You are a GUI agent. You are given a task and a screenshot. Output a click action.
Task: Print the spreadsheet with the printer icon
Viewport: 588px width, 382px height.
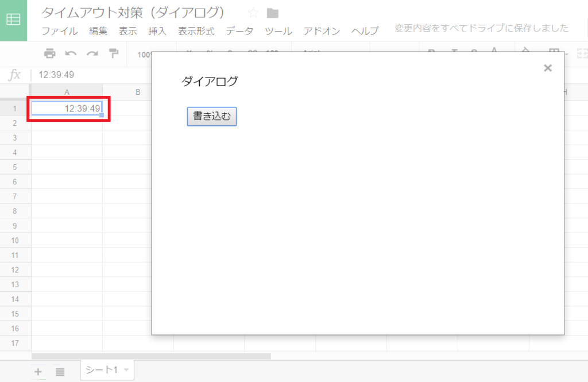pyautogui.click(x=49, y=53)
